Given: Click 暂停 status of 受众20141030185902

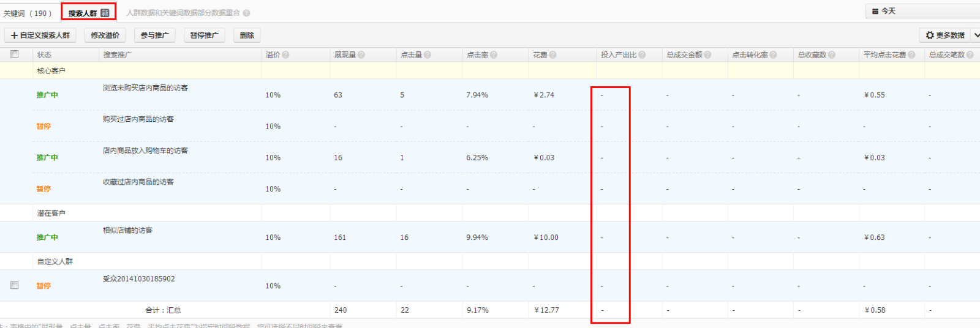Looking at the screenshot, I should [x=43, y=285].
